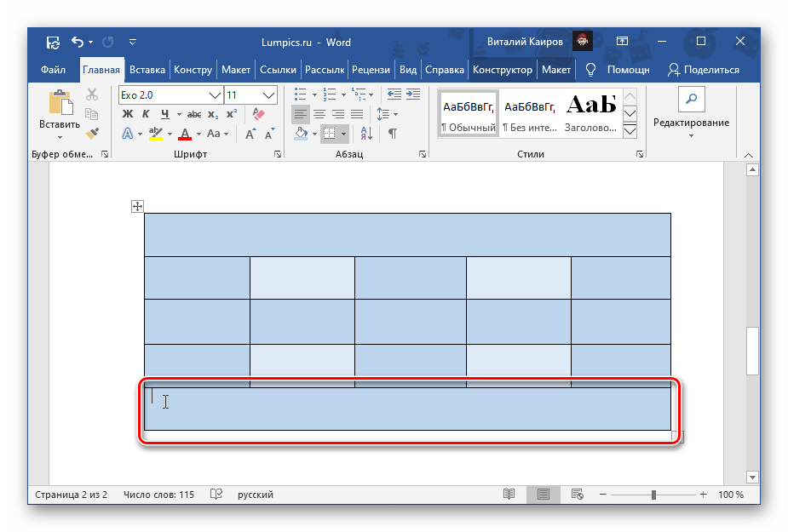Click the Decrease Font Size icon

270,134
